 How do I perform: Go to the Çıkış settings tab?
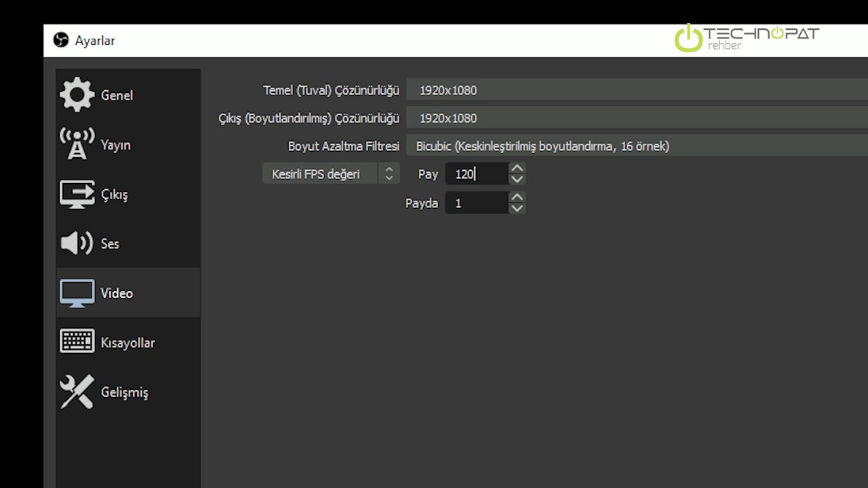click(x=128, y=195)
